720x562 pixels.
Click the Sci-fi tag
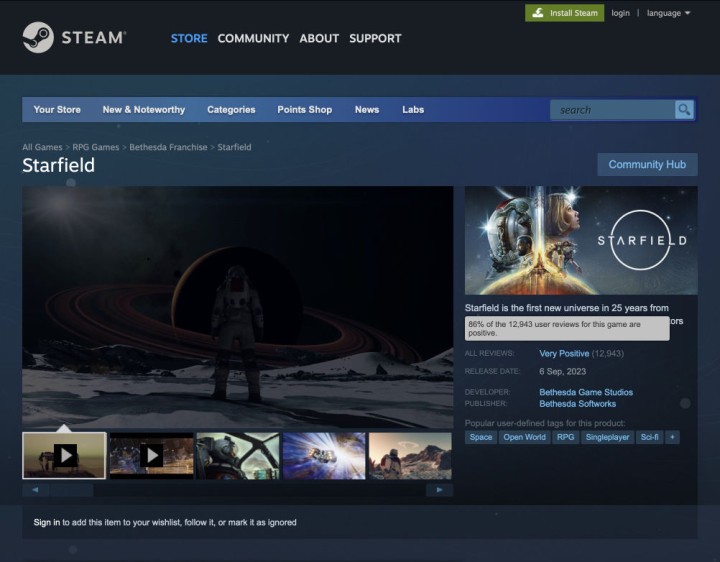(x=649, y=437)
